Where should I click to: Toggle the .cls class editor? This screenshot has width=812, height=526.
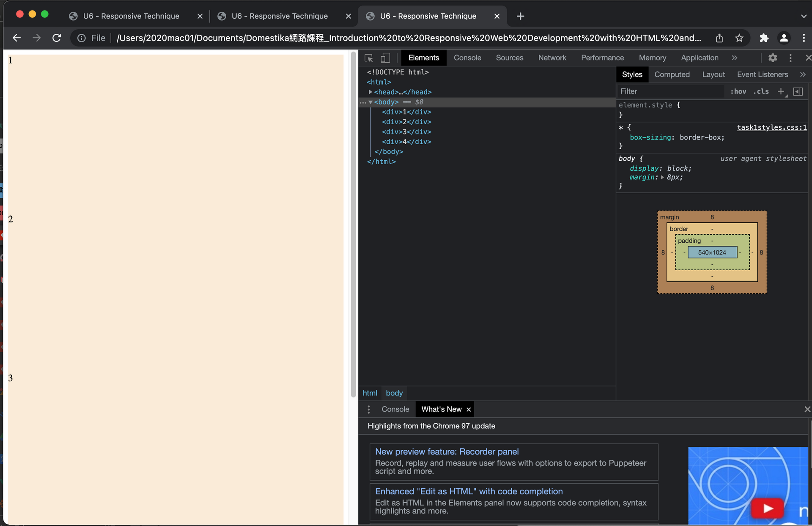[761, 91]
